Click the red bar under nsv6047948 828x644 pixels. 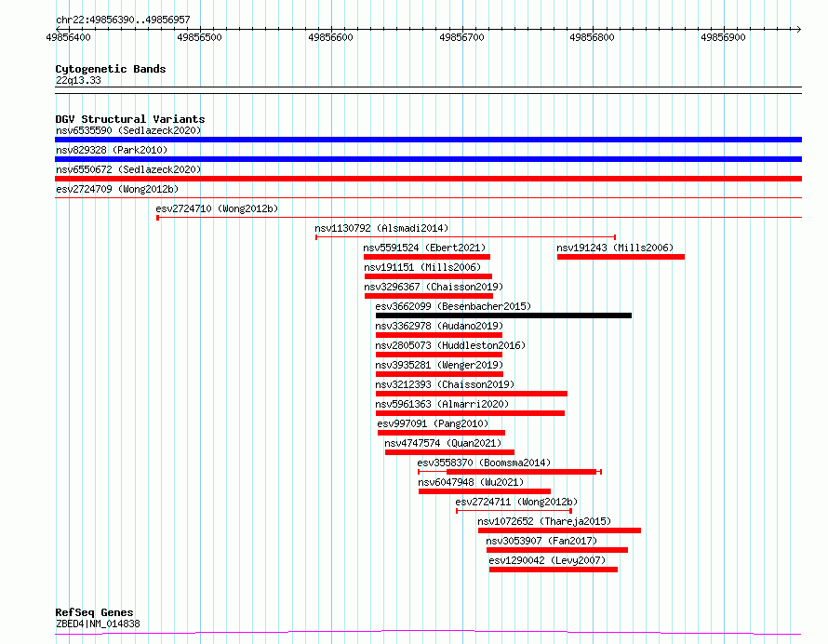click(484, 491)
